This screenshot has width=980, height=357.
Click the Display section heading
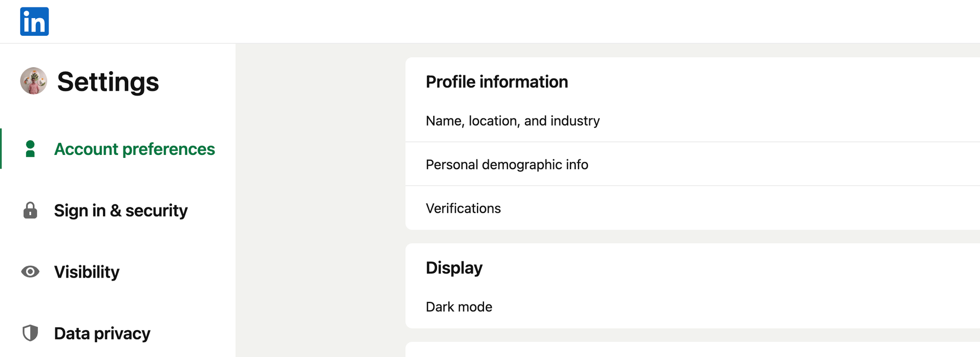tap(454, 268)
